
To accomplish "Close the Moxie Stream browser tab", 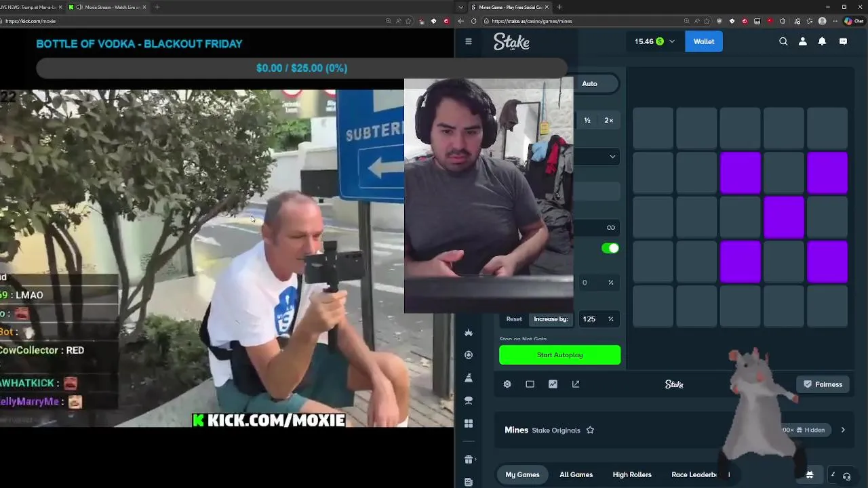I will tap(144, 7).
